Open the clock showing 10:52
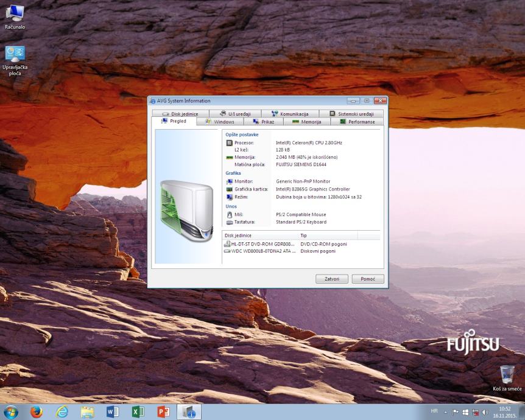 click(504, 412)
